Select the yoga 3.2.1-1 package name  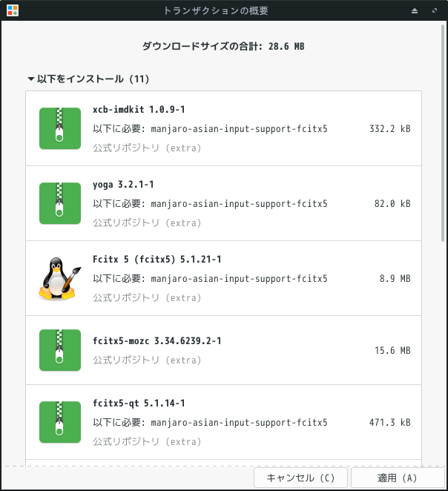tap(123, 185)
